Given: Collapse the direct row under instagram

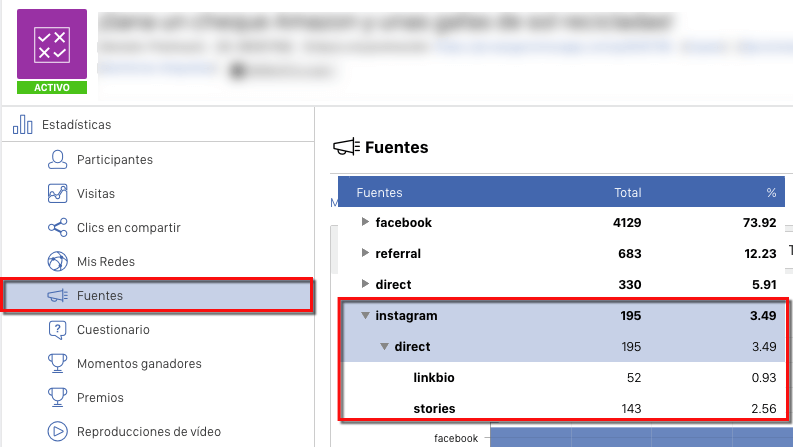Looking at the screenshot, I should [384, 347].
